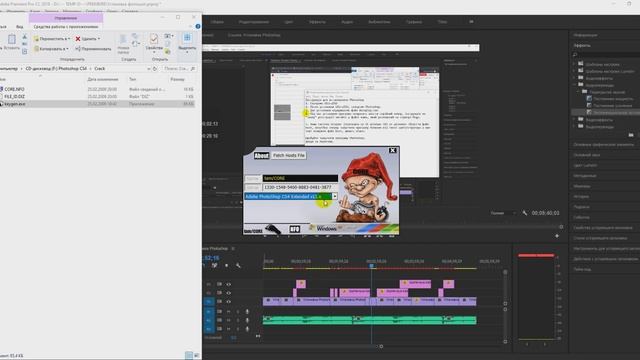Open the address bar history dropdown arrow
Image resolution: width=640 pixels, height=360 pixels.
click(148, 69)
